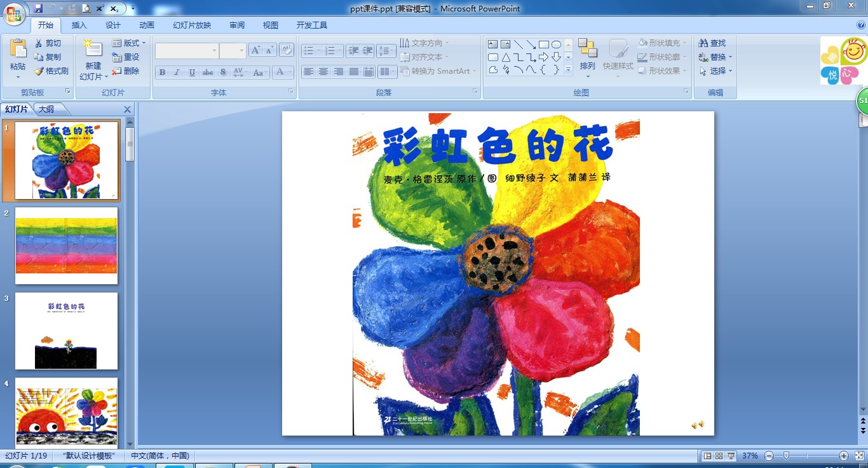
Task: Open the 文字方向 text direction dropdown
Action: (425, 43)
